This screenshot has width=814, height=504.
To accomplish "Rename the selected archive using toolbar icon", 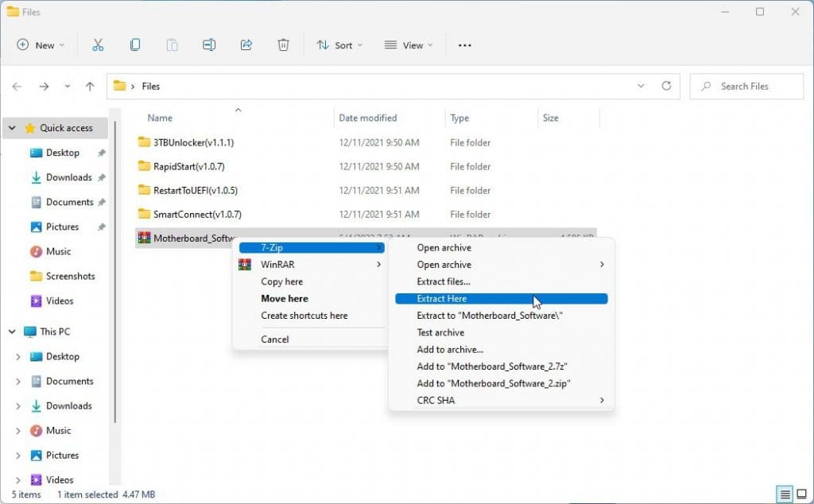I will 209,45.
